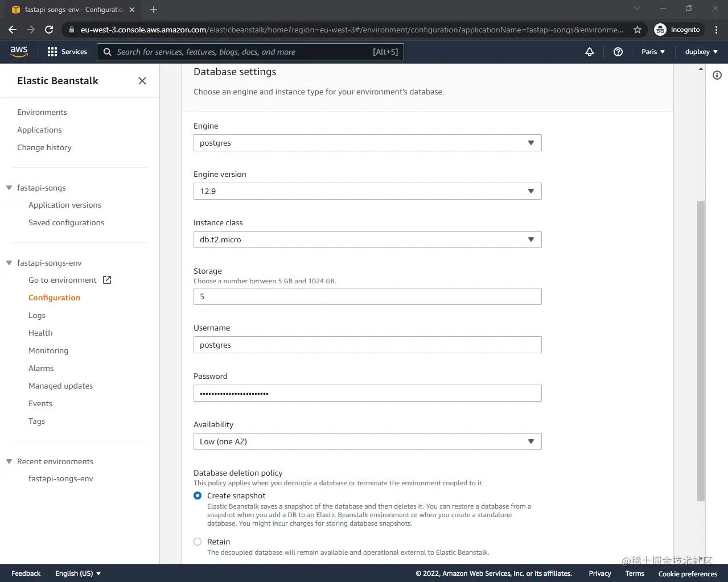Open Logs in sidebar
728x582 pixels.
coord(37,315)
